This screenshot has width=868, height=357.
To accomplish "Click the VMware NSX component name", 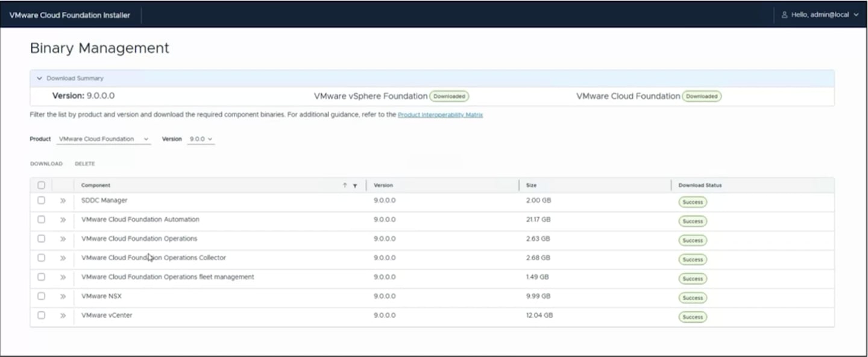I will (x=101, y=296).
